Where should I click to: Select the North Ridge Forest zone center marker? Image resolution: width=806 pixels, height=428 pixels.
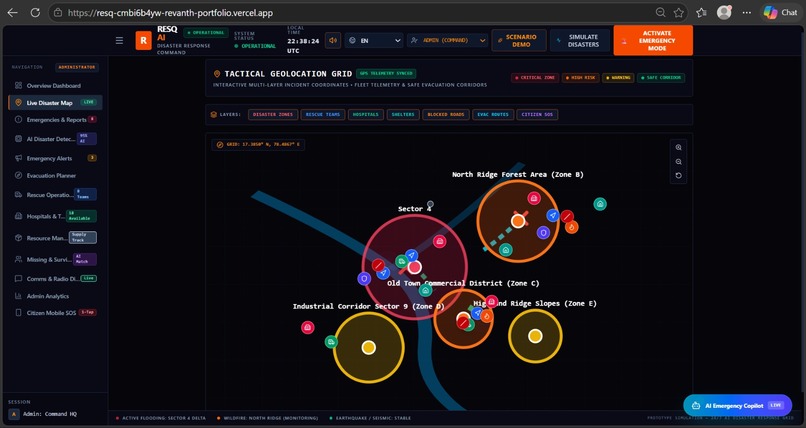click(518, 221)
